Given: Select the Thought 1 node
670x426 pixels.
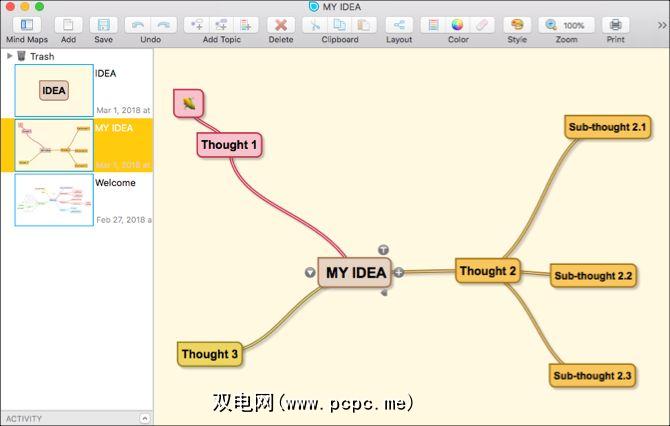Looking at the screenshot, I should tap(229, 145).
